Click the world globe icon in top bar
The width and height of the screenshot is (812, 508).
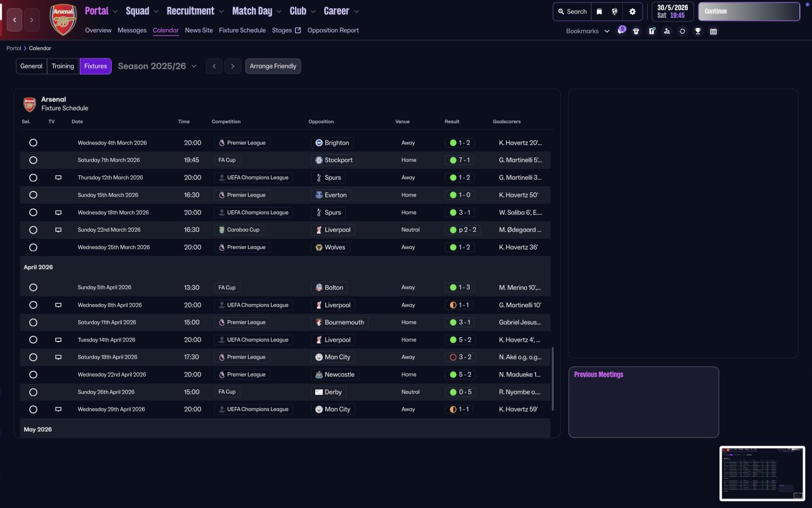coord(615,11)
